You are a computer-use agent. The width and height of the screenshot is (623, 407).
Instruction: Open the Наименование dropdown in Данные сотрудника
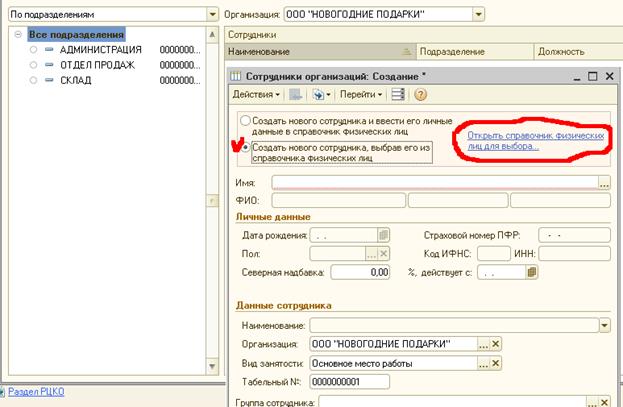click(604, 326)
